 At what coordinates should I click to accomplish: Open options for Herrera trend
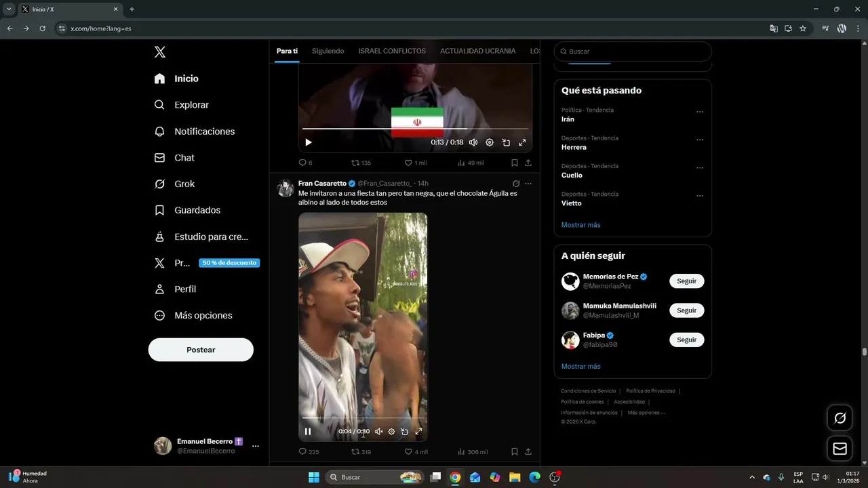point(700,140)
